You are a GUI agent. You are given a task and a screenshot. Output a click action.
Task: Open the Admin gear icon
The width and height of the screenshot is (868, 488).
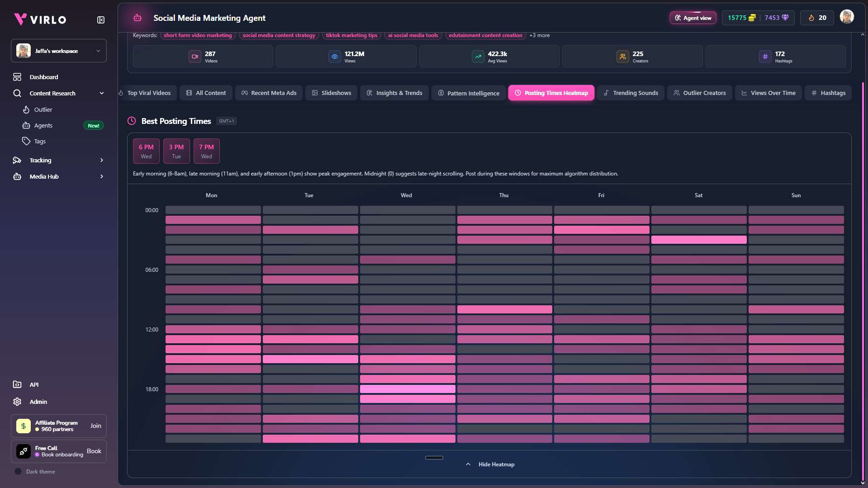tap(17, 402)
